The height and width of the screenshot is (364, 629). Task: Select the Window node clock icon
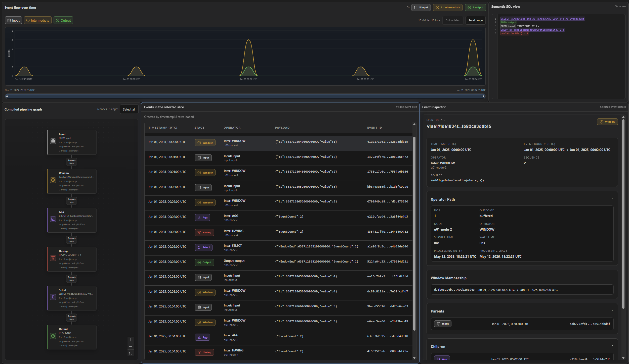click(53, 180)
